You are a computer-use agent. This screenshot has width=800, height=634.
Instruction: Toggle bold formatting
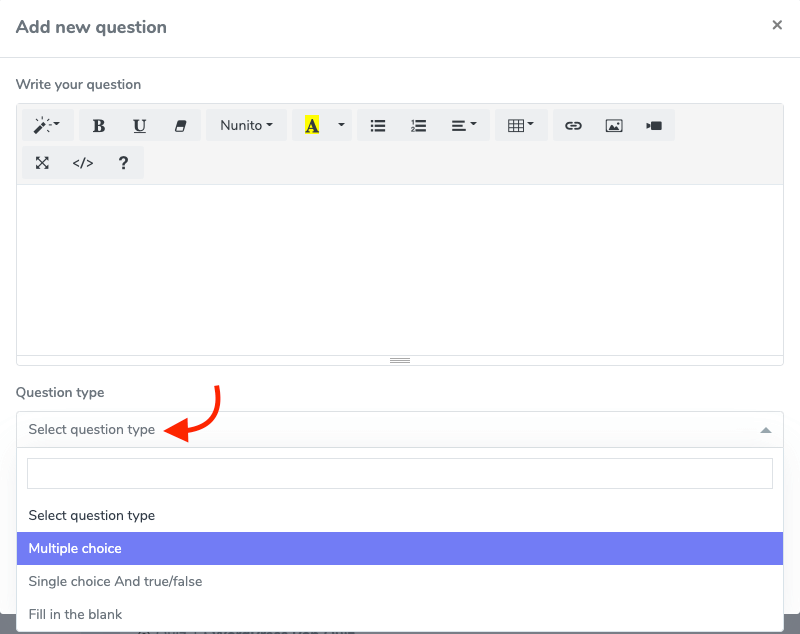tap(98, 125)
